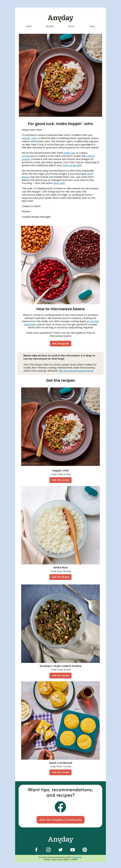Click the Quick Cornbread photo

pos(60,721)
